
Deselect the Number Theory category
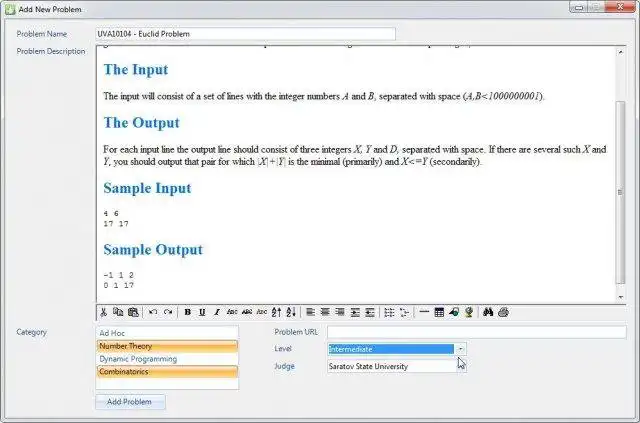[x=167, y=346]
